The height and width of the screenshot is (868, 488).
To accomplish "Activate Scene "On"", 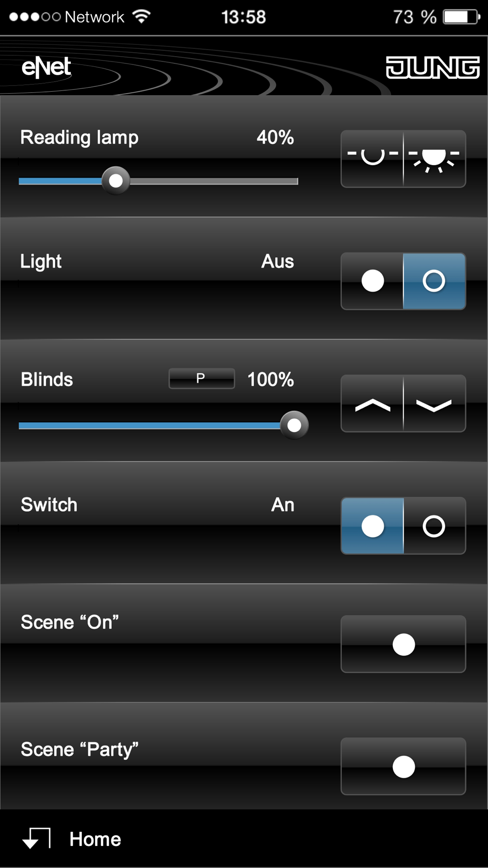I will pos(403,644).
